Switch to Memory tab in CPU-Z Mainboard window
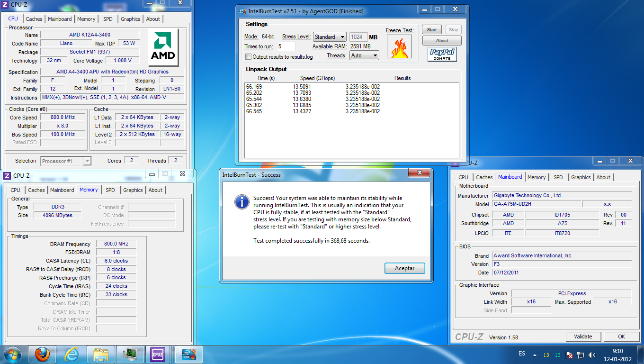Screen dimensions: 644x364 [x=537, y=177]
